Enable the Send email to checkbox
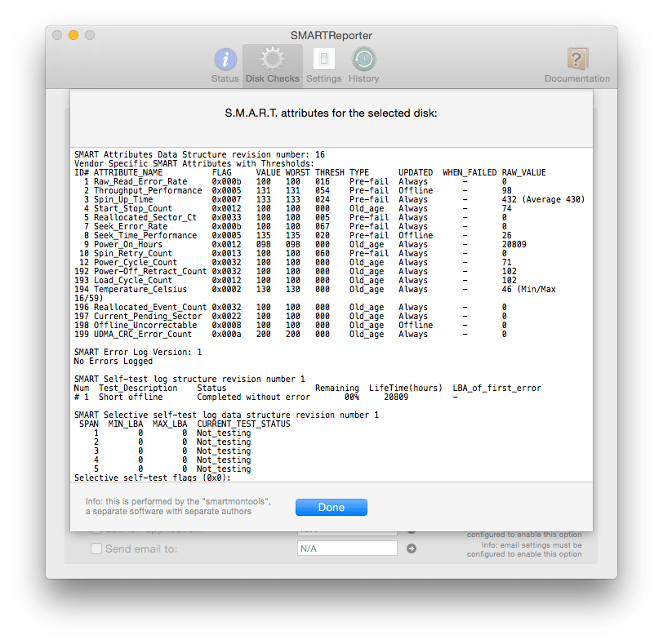 click(x=96, y=549)
